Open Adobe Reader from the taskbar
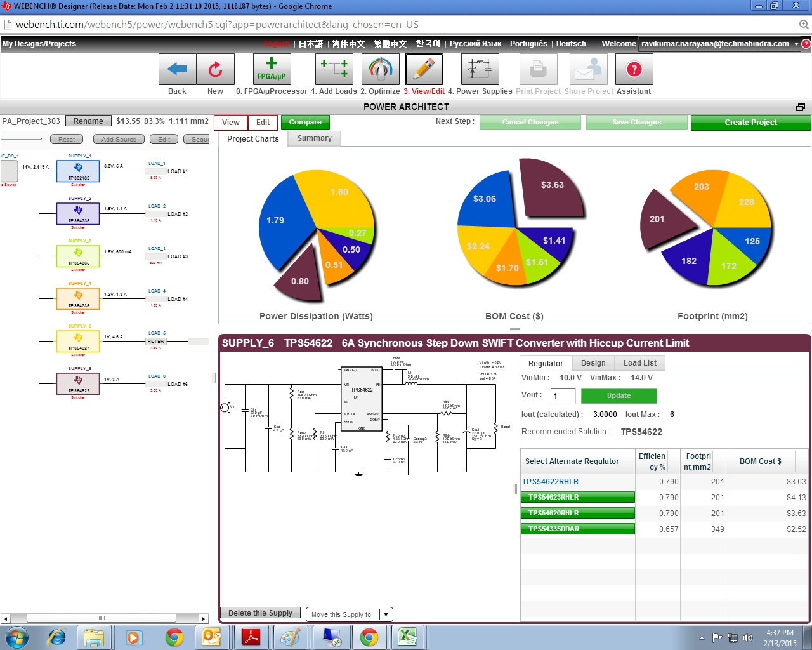 click(251, 637)
